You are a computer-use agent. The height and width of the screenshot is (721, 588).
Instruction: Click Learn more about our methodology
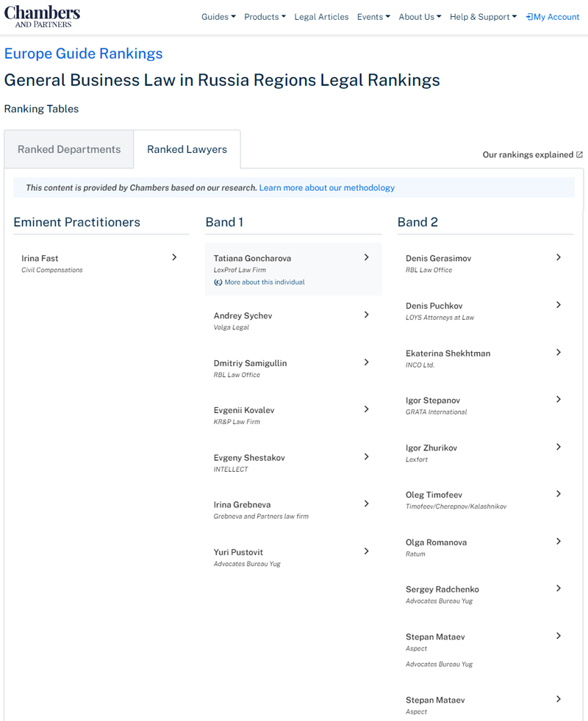(327, 187)
